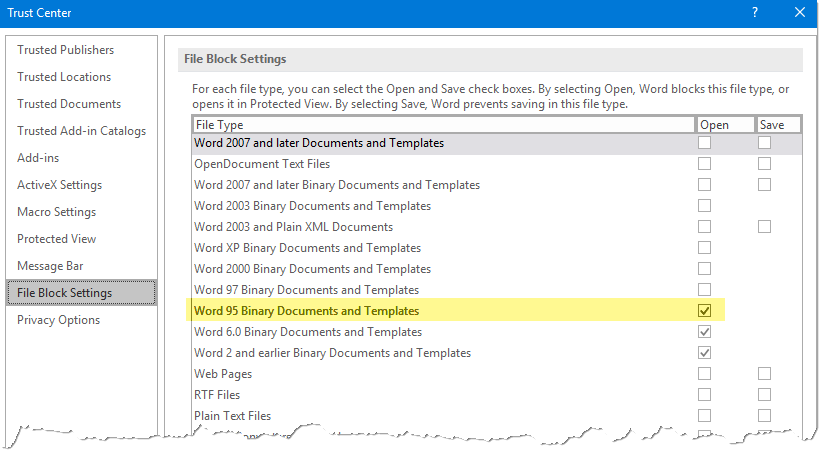Open Message Bar section

pyautogui.click(x=50, y=266)
